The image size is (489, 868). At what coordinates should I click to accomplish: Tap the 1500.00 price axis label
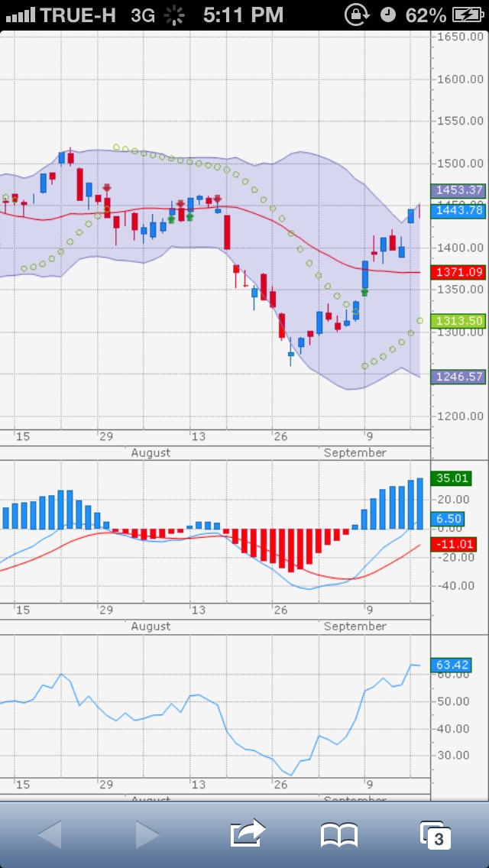[x=459, y=164]
